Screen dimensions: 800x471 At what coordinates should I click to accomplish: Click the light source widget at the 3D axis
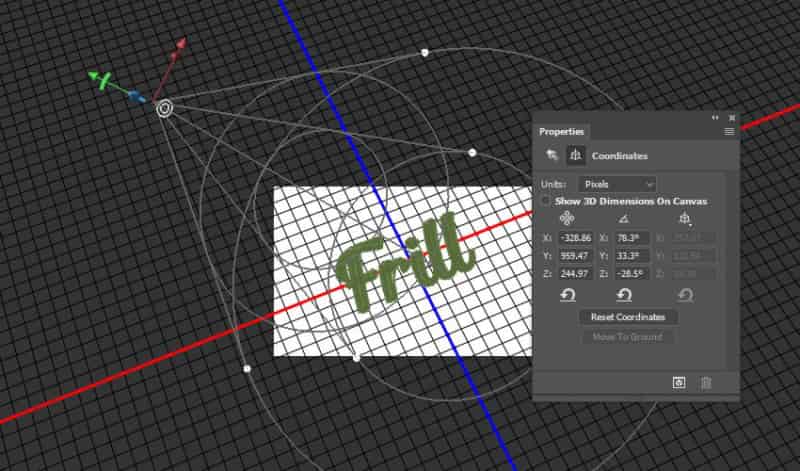point(164,109)
